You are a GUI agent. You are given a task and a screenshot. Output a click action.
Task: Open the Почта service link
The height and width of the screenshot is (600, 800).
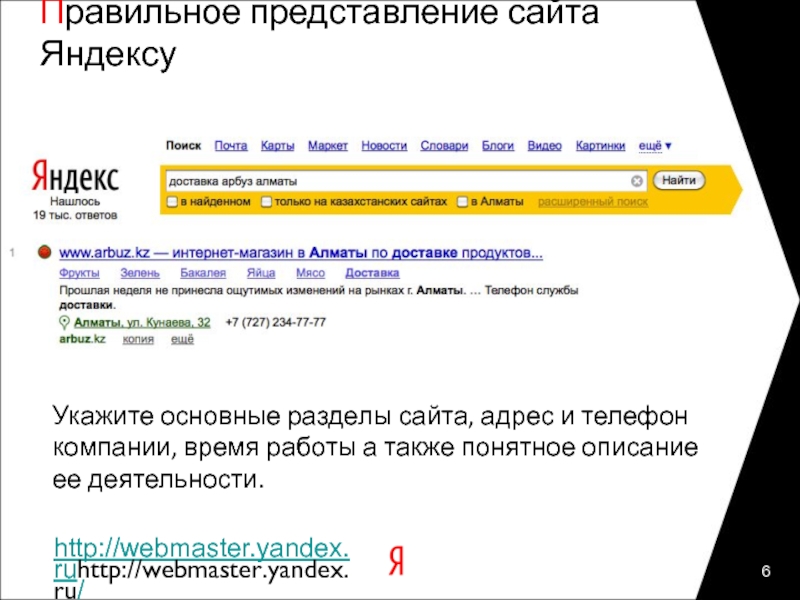pos(231,146)
